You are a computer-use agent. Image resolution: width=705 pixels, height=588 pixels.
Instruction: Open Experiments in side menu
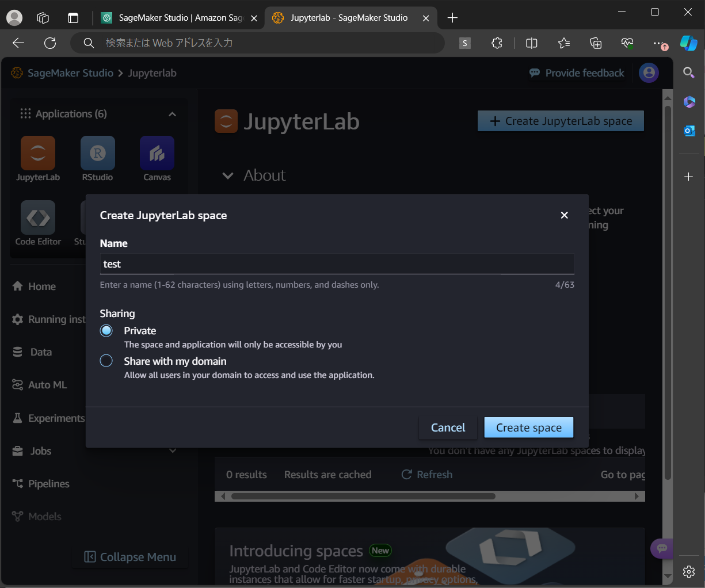[x=48, y=418]
